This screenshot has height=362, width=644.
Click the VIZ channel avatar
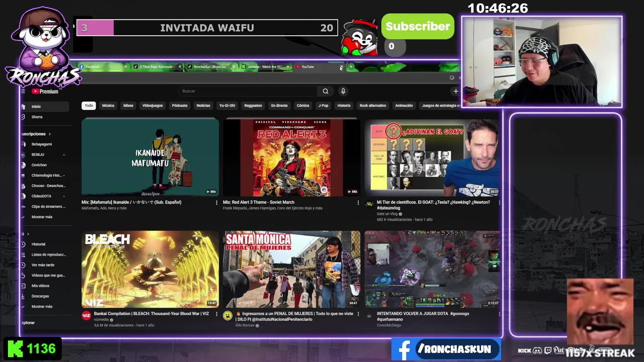pos(86,316)
